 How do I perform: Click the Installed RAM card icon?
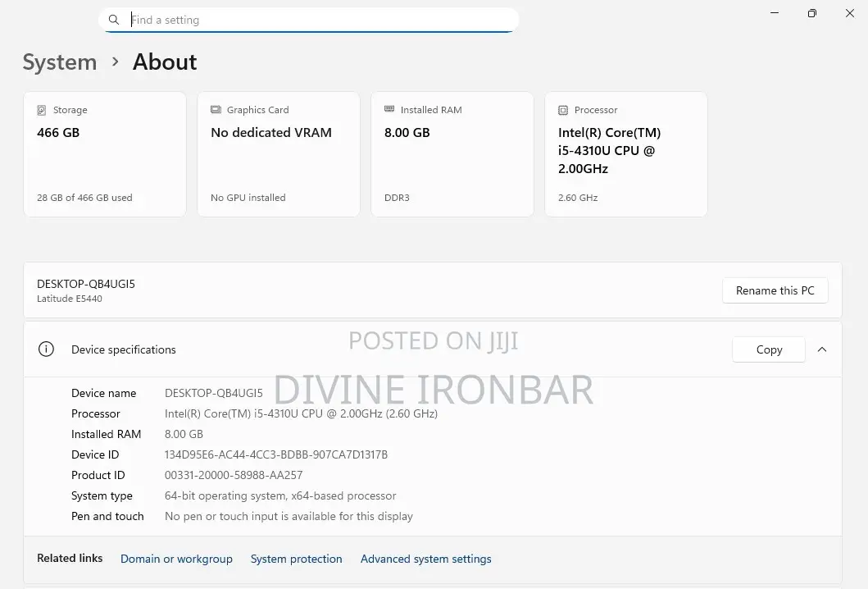(389, 109)
